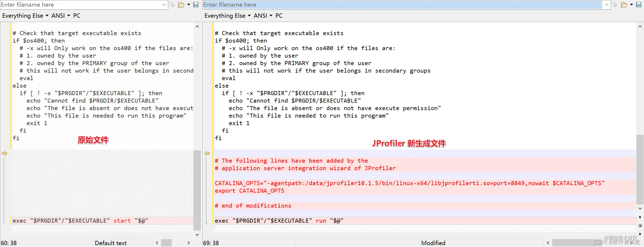Click left pane 'else' line

click(x=20, y=86)
